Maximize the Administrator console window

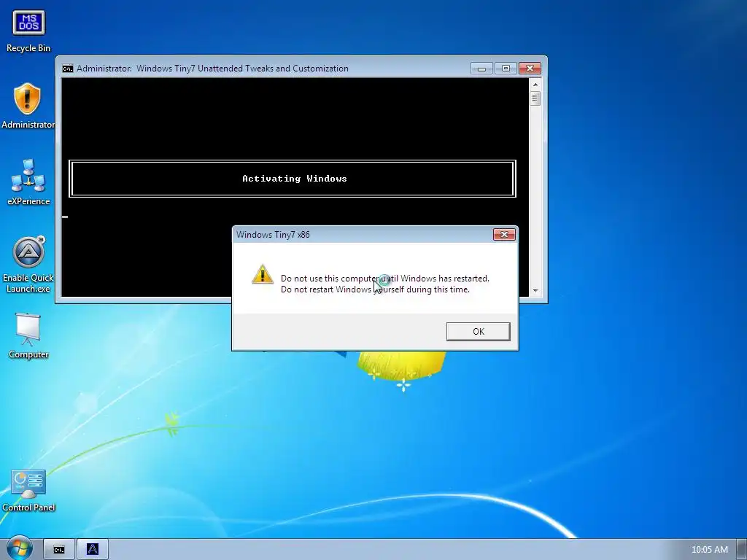pyautogui.click(x=506, y=69)
